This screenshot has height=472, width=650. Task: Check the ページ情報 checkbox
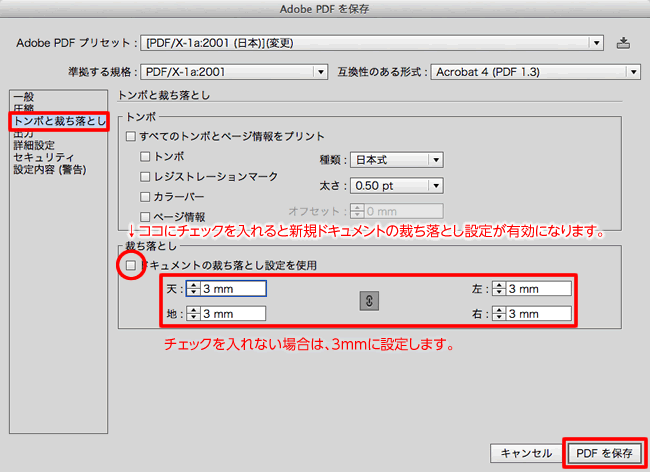coord(145,217)
